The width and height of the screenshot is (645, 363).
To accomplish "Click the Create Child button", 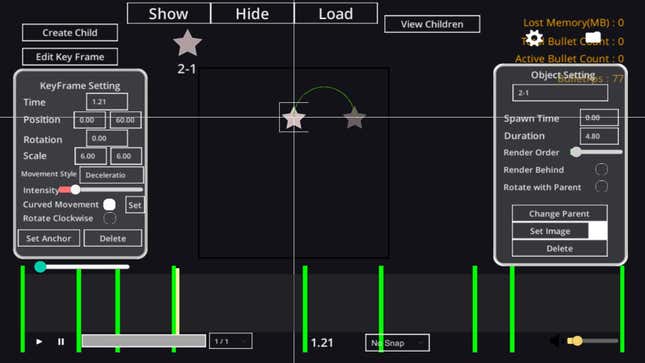I will pos(70,33).
